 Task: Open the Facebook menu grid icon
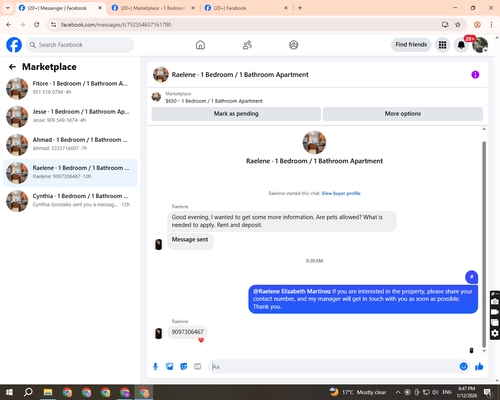pos(442,45)
